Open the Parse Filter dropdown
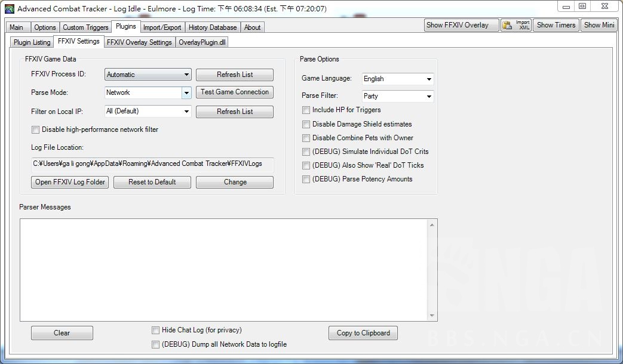 tap(398, 96)
